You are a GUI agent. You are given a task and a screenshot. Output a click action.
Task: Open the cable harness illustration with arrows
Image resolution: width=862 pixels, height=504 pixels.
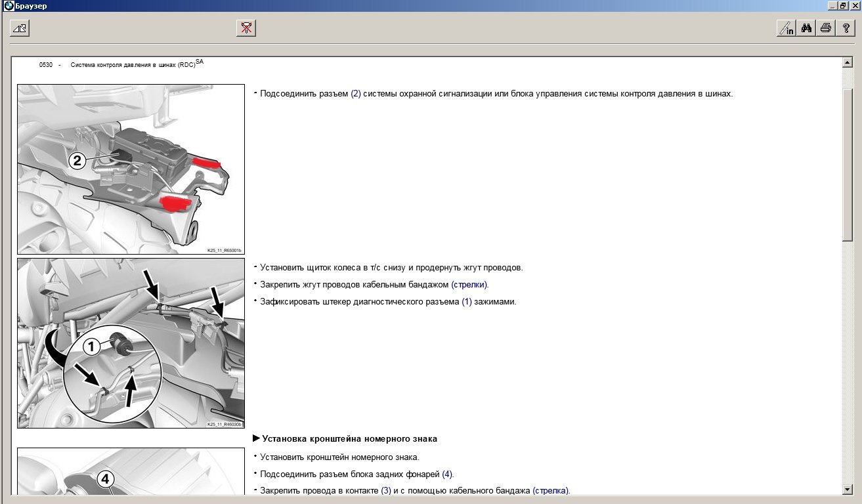pyautogui.click(x=131, y=343)
